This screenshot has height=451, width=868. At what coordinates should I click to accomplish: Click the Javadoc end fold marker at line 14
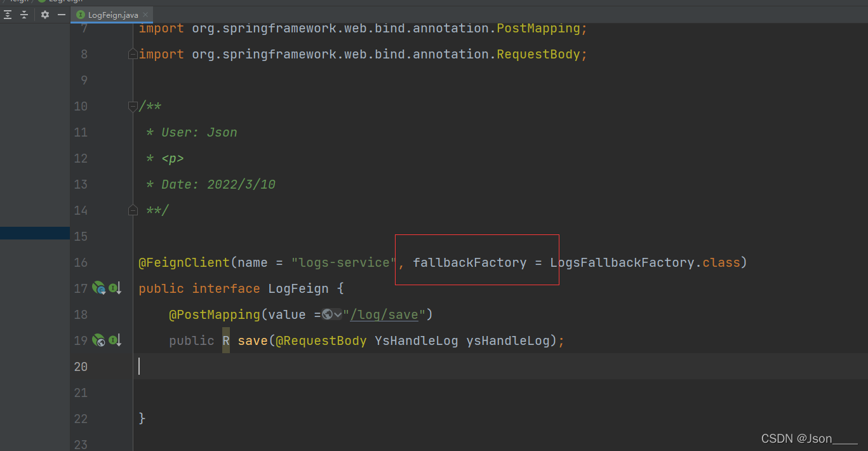[x=133, y=210]
